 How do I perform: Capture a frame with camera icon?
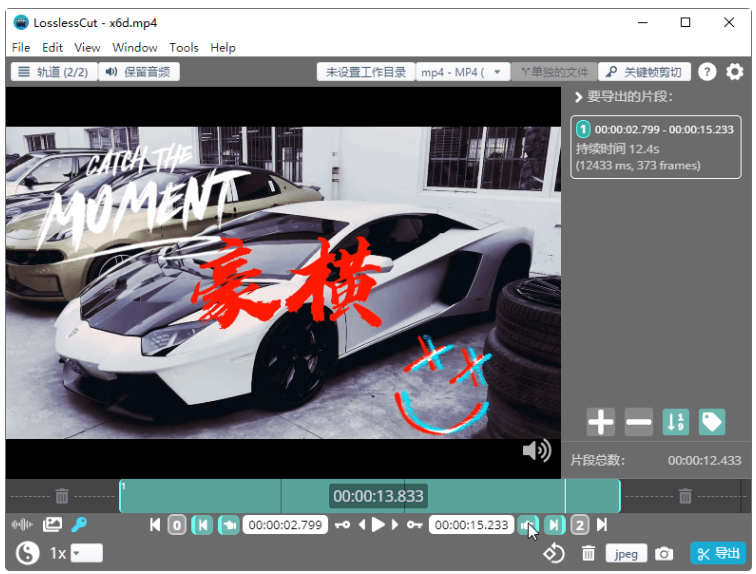tap(664, 553)
